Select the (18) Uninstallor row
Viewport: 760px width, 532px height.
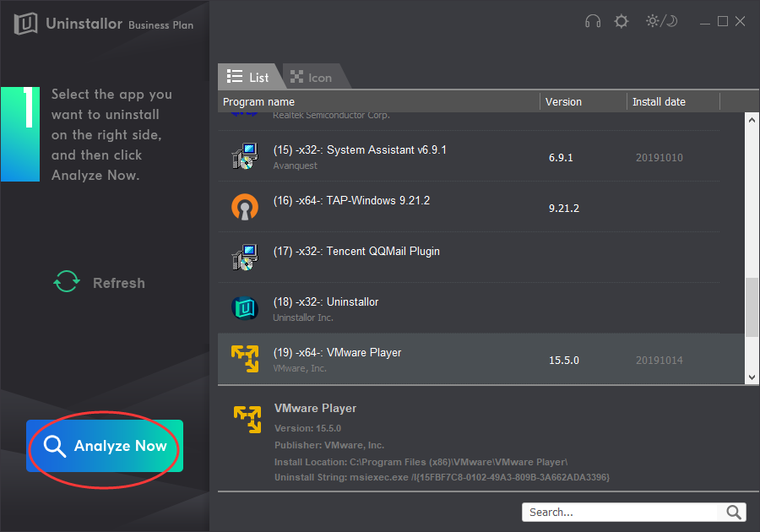(x=469, y=308)
